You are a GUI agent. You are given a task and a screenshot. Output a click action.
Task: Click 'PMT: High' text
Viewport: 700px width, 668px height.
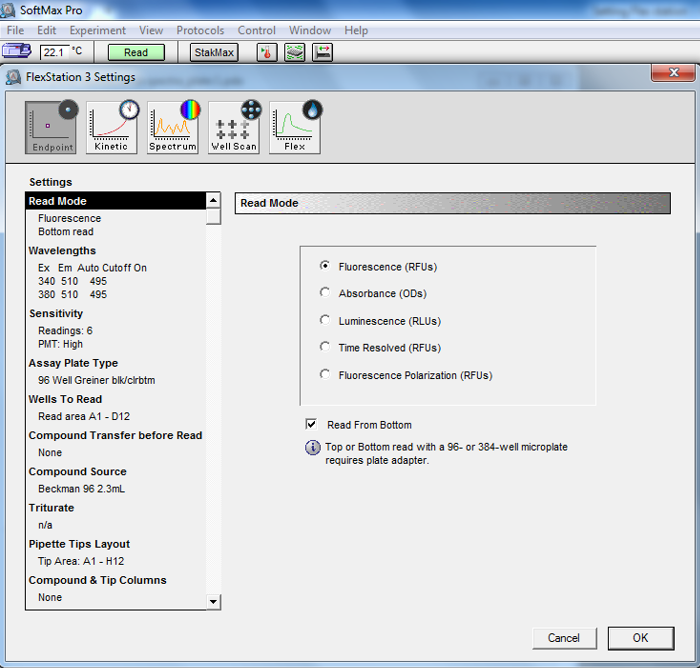pyautogui.click(x=60, y=344)
